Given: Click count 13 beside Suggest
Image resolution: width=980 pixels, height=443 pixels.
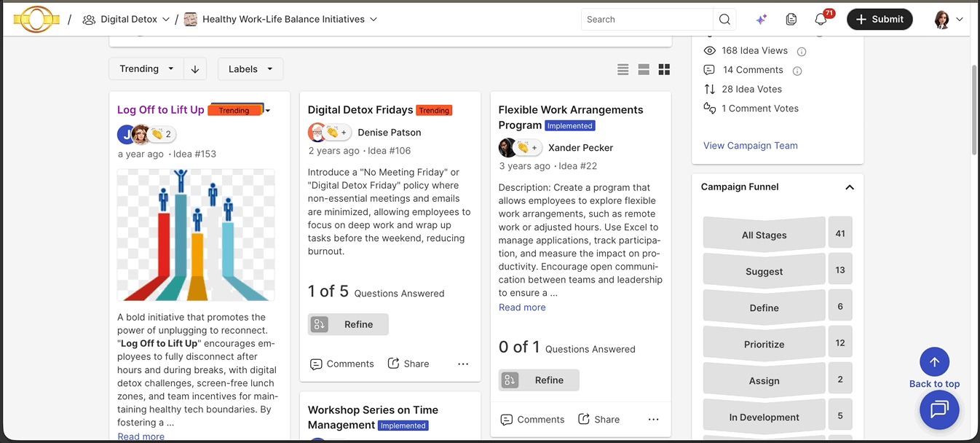Looking at the screenshot, I should (x=840, y=270).
